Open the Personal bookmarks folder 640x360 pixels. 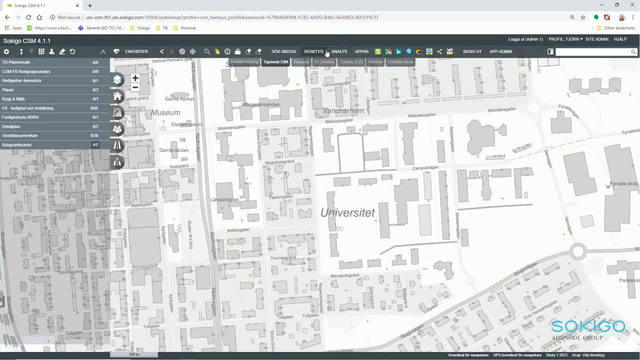tap(184, 28)
